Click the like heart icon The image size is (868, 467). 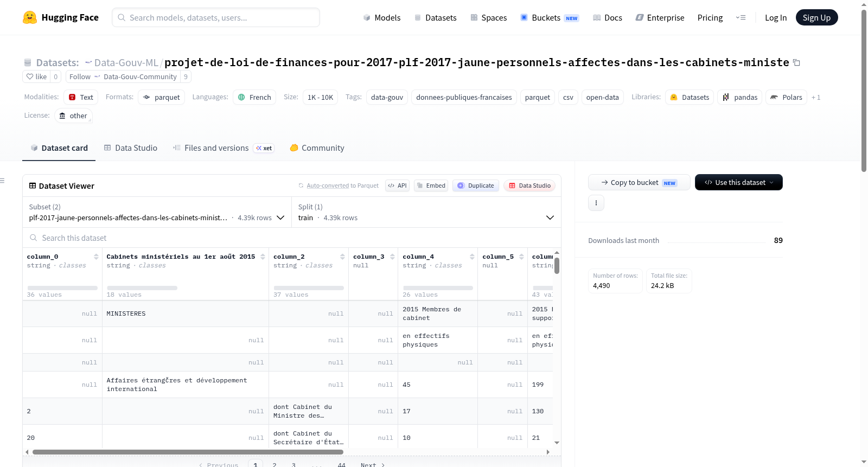click(30, 76)
